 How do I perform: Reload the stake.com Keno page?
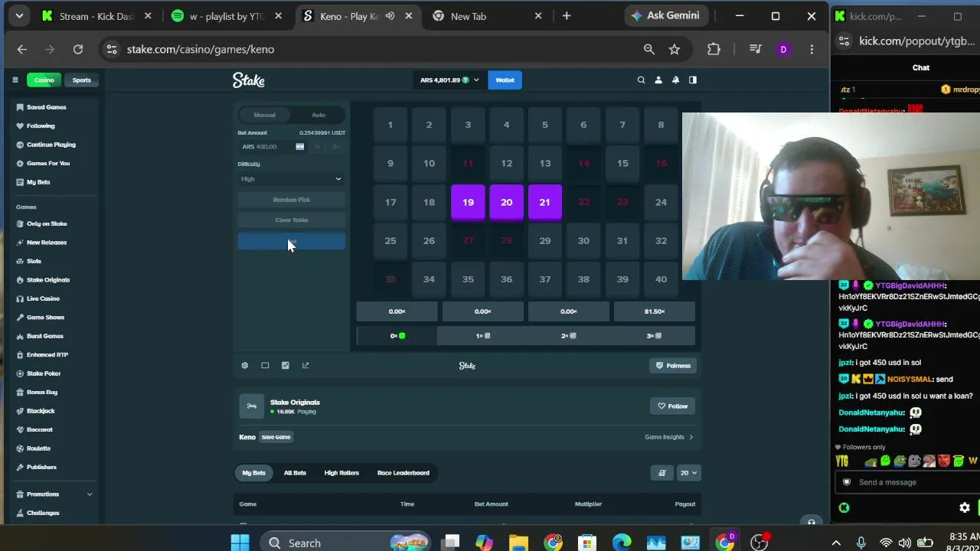pyautogui.click(x=78, y=49)
